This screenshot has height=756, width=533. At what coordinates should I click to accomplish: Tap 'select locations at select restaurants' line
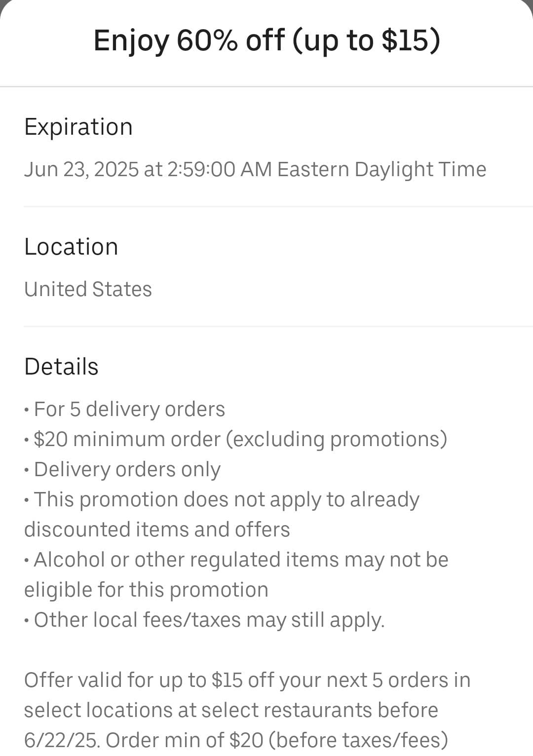pos(231,711)
